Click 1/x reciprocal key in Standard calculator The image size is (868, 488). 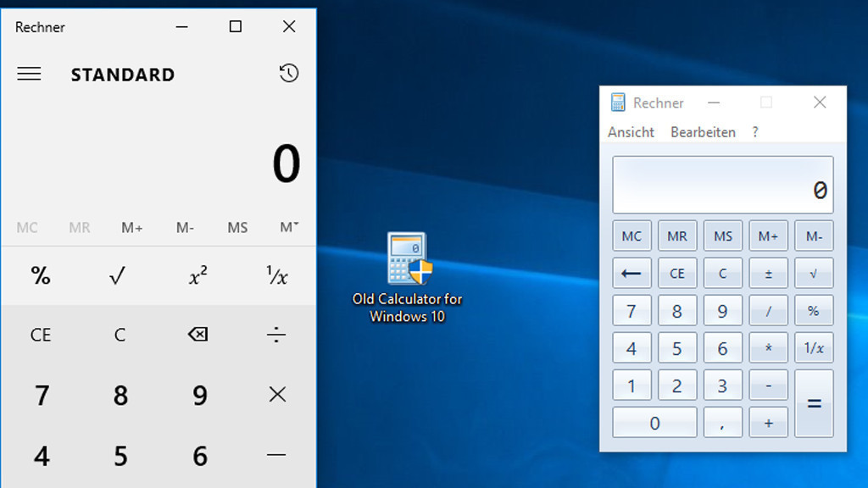pos(276,275)
